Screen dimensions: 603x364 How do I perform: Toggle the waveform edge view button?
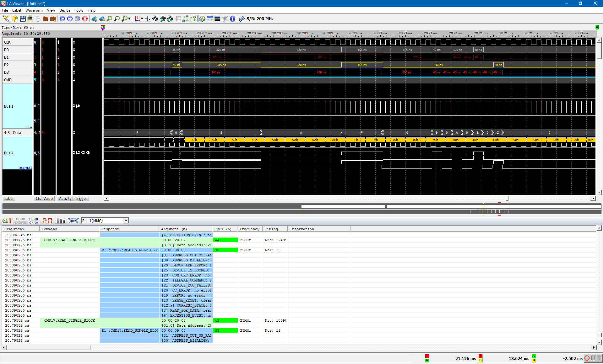47,221
